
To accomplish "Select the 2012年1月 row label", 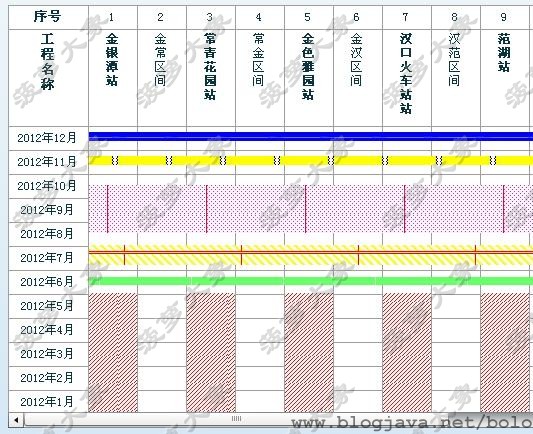I will point(47,402).
